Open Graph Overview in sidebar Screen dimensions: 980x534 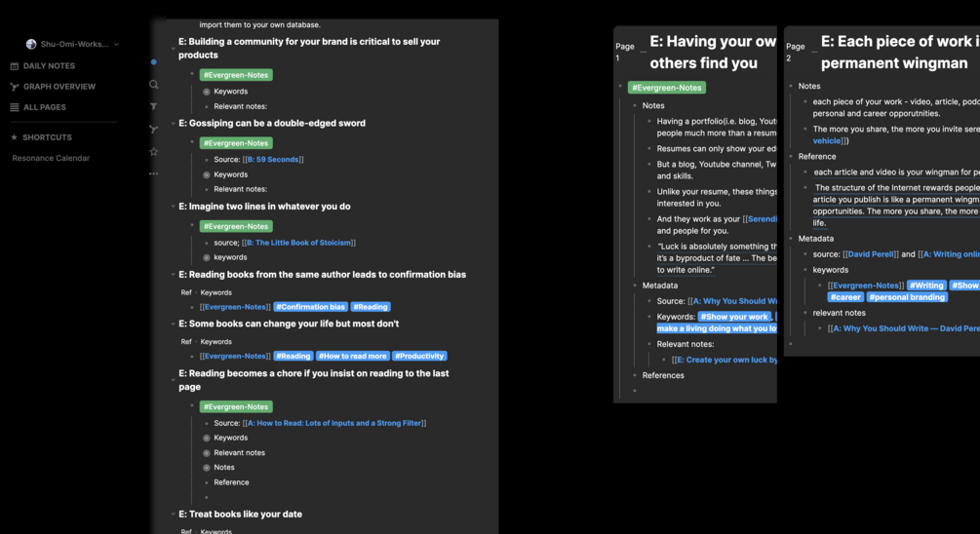click(59, 87)
